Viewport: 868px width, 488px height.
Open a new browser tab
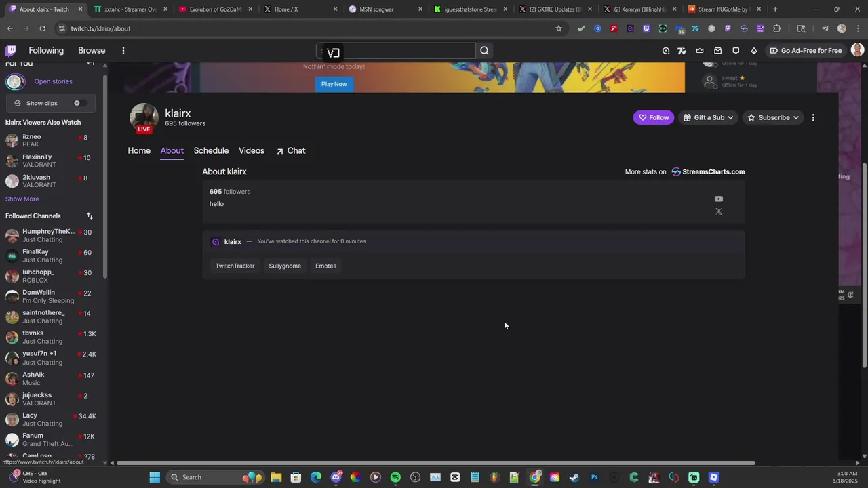[x=775, y=9]
